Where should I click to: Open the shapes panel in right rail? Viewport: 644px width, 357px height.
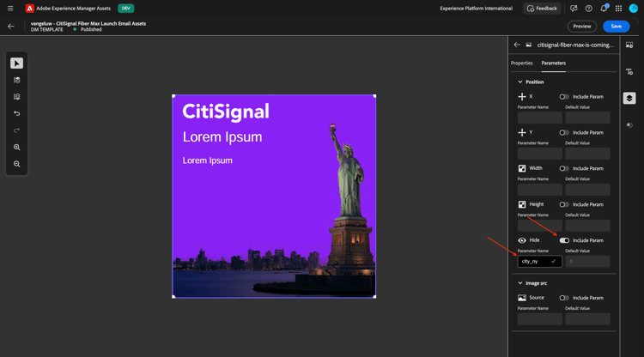[x=629, y=125]
